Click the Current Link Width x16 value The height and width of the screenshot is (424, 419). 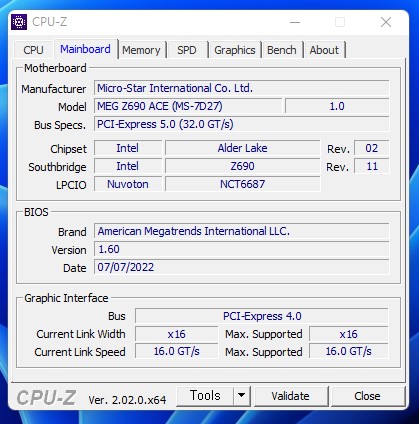coord(177,334)
